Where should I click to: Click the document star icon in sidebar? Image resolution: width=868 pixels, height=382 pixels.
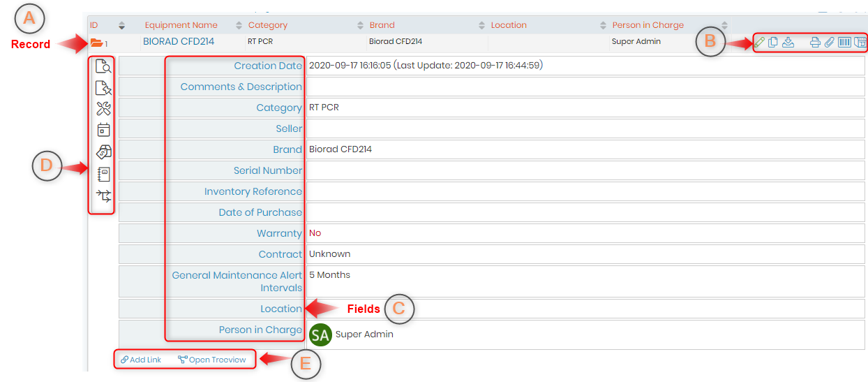[x=103, y=88]
